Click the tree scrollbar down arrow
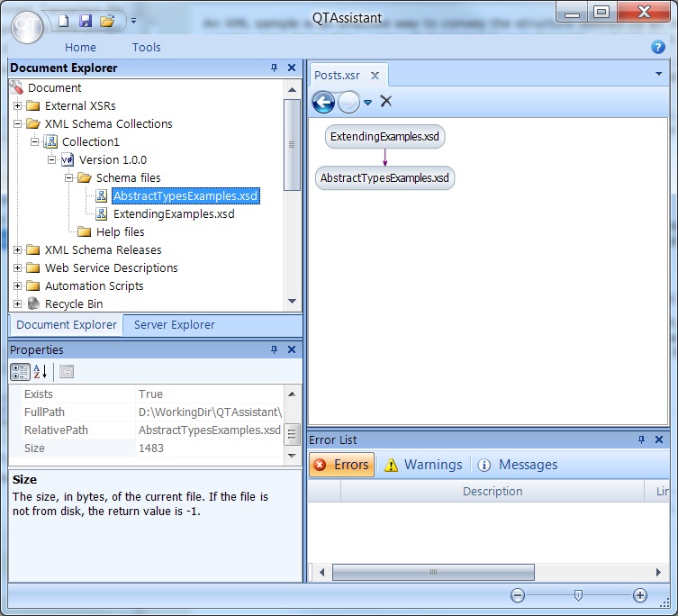 point(292,301)
